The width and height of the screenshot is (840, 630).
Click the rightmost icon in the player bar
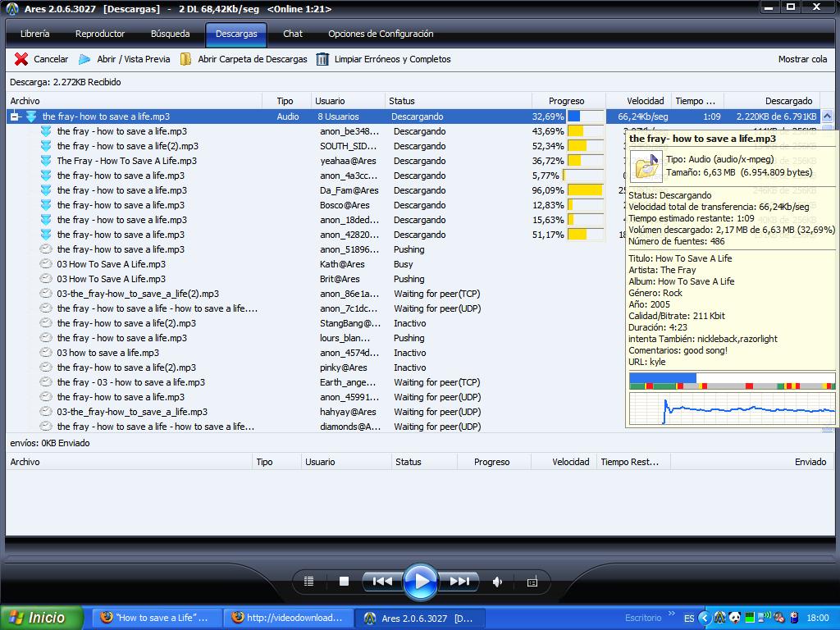click(532, 582)
